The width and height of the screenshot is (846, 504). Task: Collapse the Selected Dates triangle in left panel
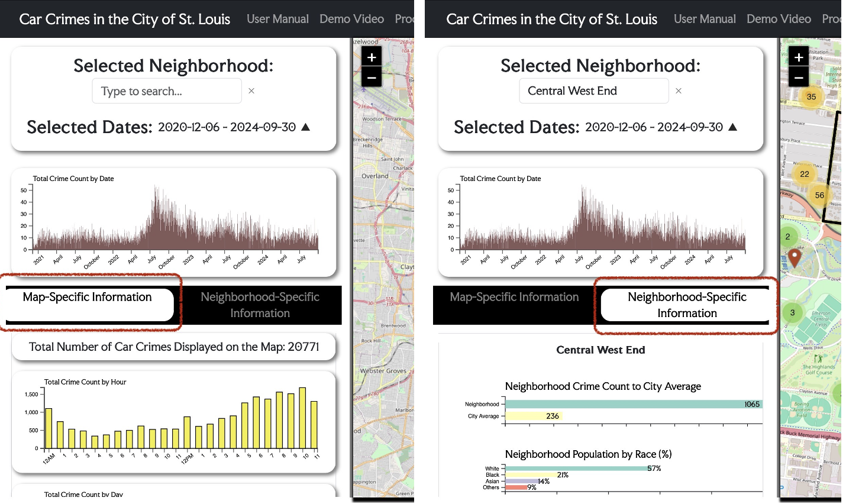306,127
